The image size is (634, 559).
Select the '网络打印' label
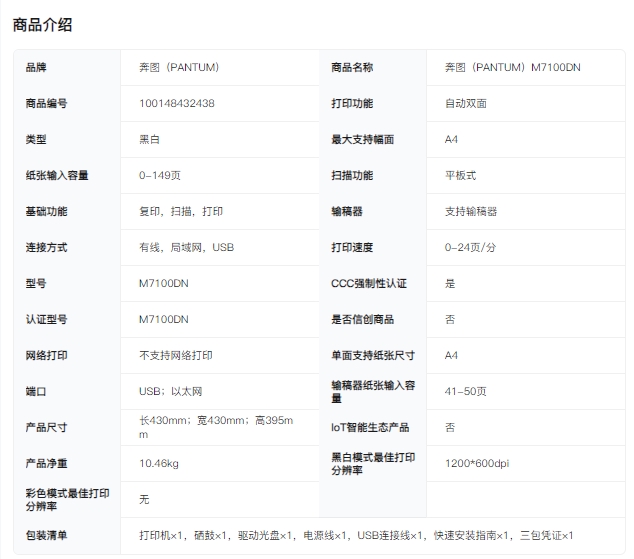(x=46, y=355)
